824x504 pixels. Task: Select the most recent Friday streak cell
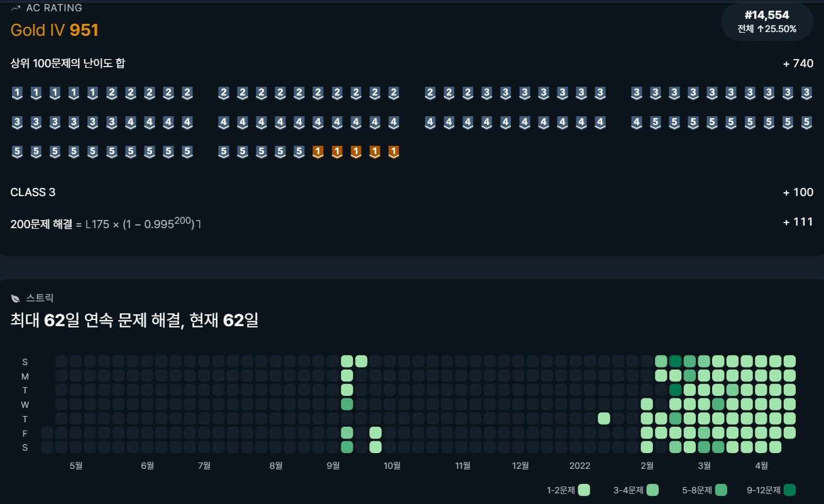point(789,432)
